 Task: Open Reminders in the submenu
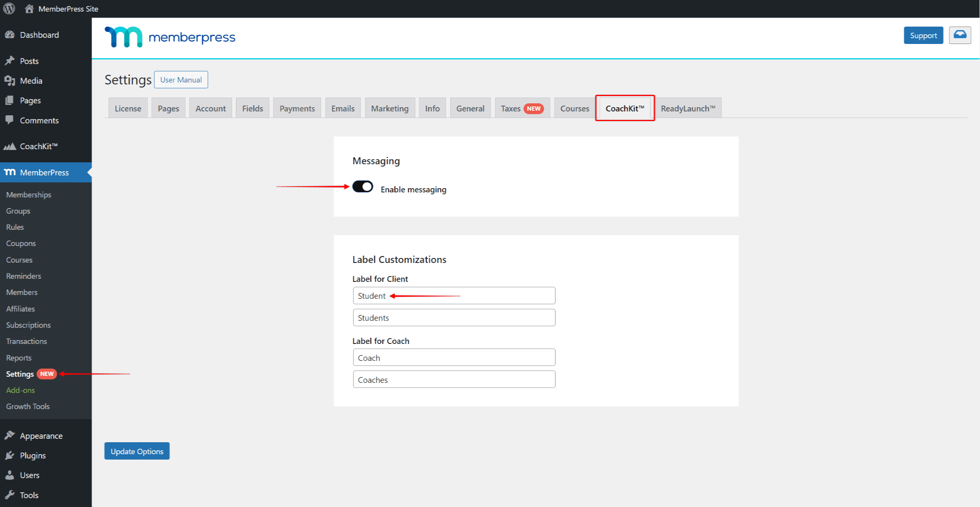point(24,276)
